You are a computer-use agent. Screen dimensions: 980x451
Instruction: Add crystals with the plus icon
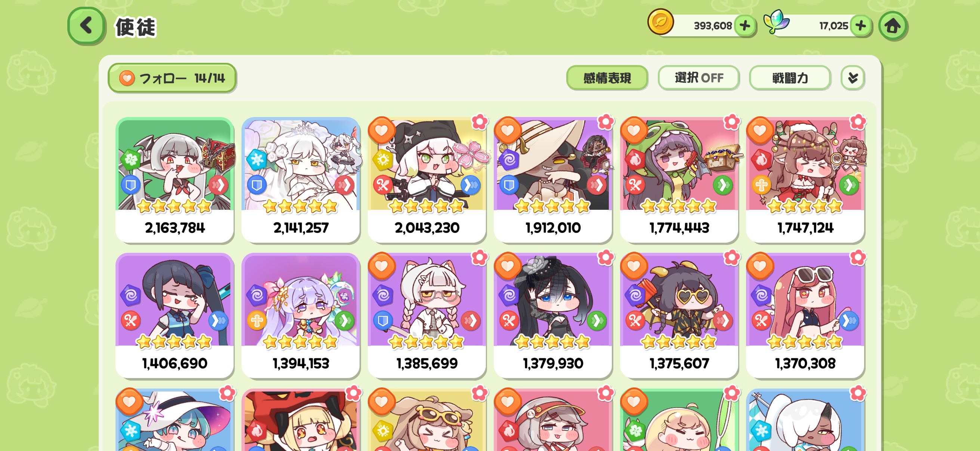click(860, 26)
